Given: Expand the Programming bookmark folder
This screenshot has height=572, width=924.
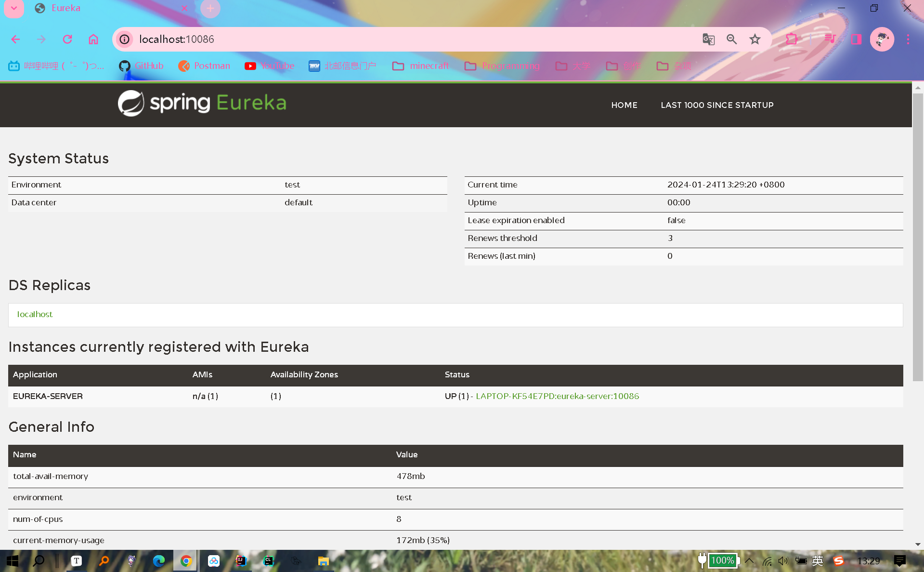Looking at the screenshot, I should point(502,66).
